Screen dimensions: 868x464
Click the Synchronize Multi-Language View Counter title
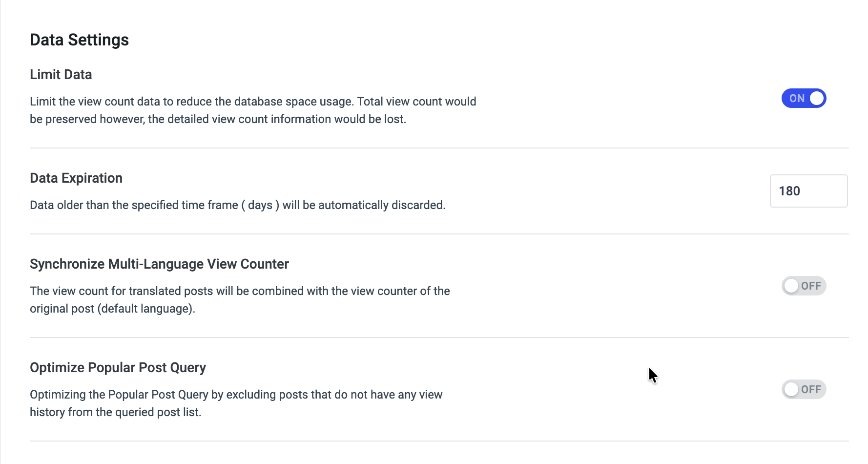click(x=159, y=264)
